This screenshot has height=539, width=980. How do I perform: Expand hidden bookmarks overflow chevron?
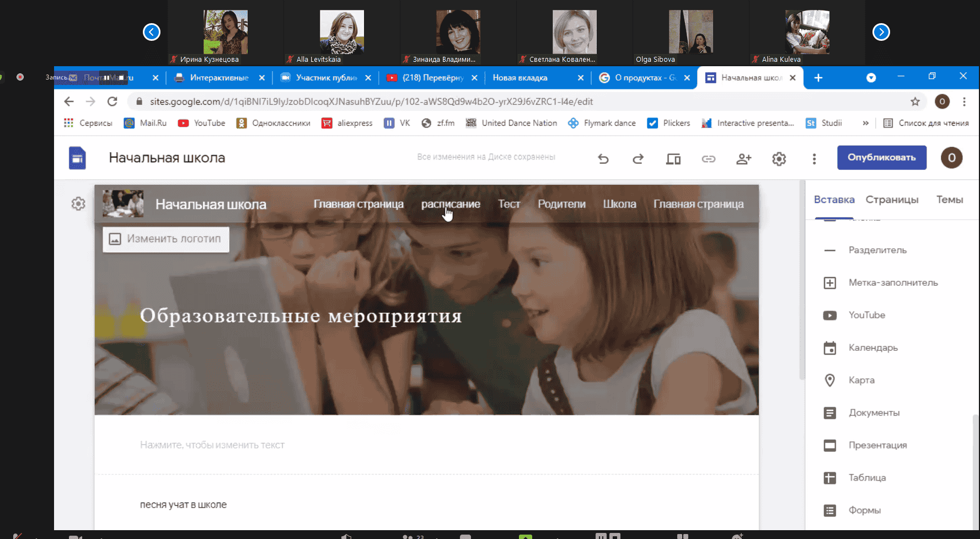(x=866, y=123)
